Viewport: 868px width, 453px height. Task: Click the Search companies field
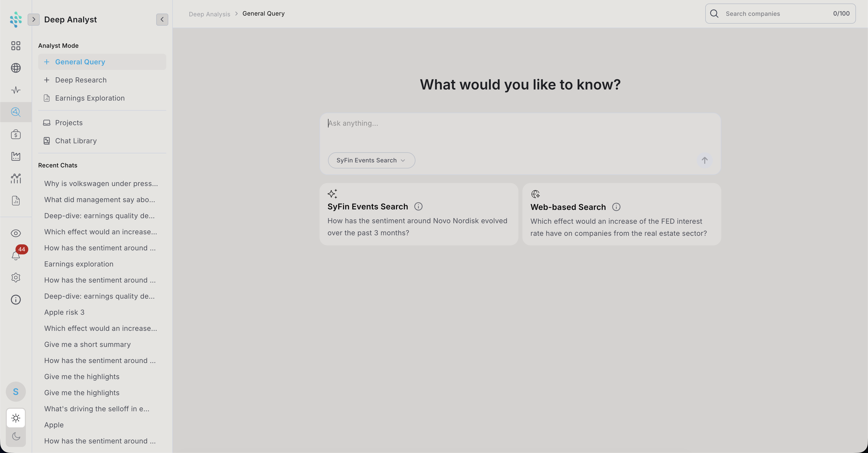[780, 14]
